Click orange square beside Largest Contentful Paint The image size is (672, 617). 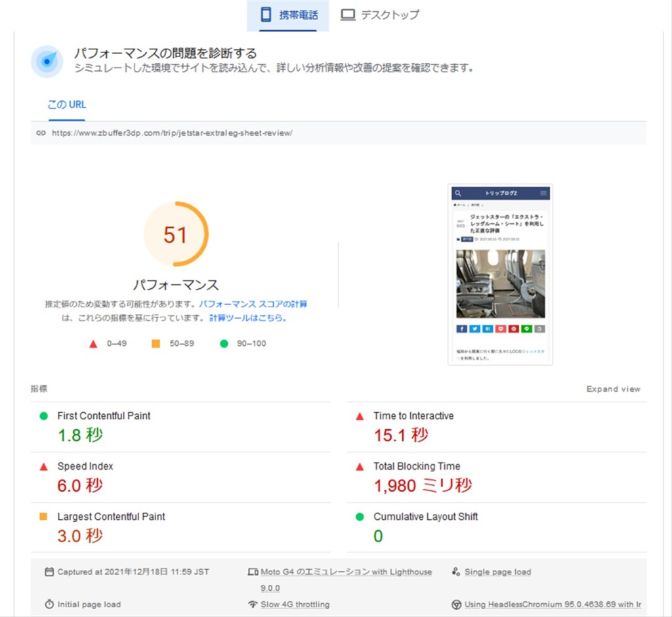(43, 516)
